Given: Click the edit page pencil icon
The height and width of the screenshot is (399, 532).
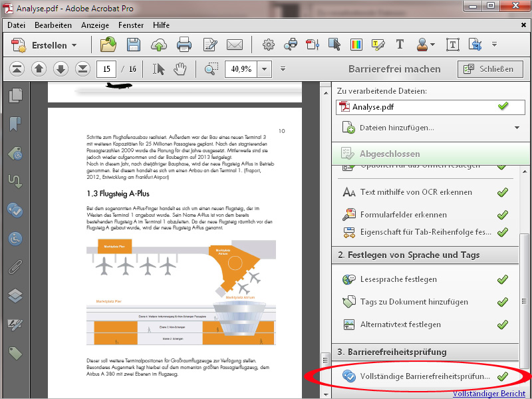Looking at the screenshot, I should (210, 45).
